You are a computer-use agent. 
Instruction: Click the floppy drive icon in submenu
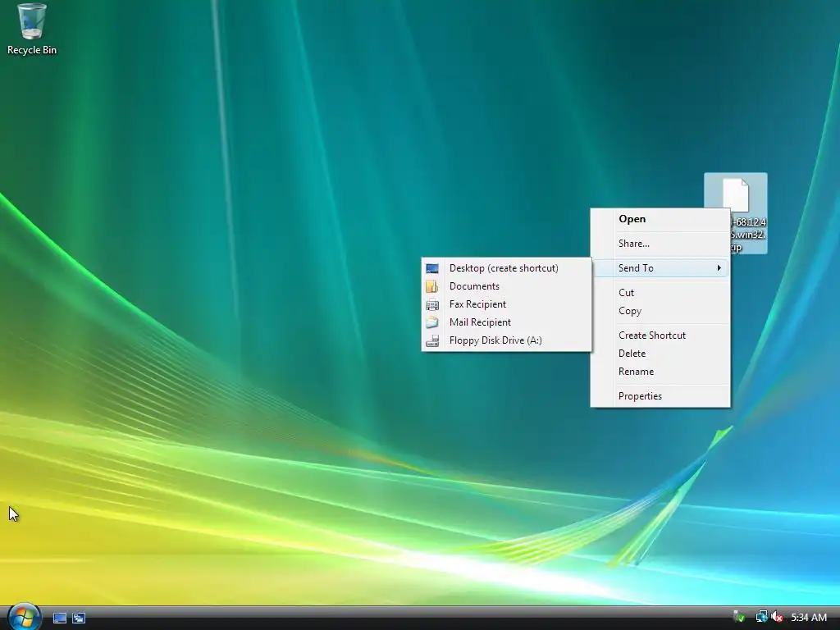(x=432, y=340)
